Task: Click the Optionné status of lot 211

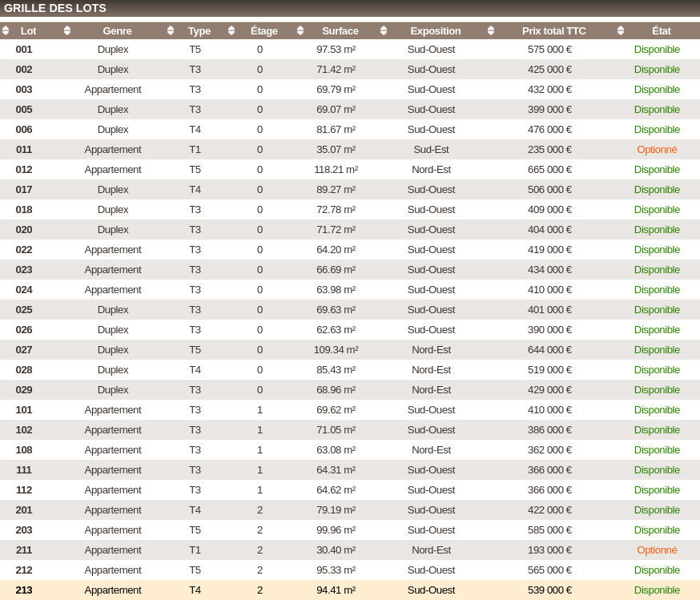Action: point(657,550)
